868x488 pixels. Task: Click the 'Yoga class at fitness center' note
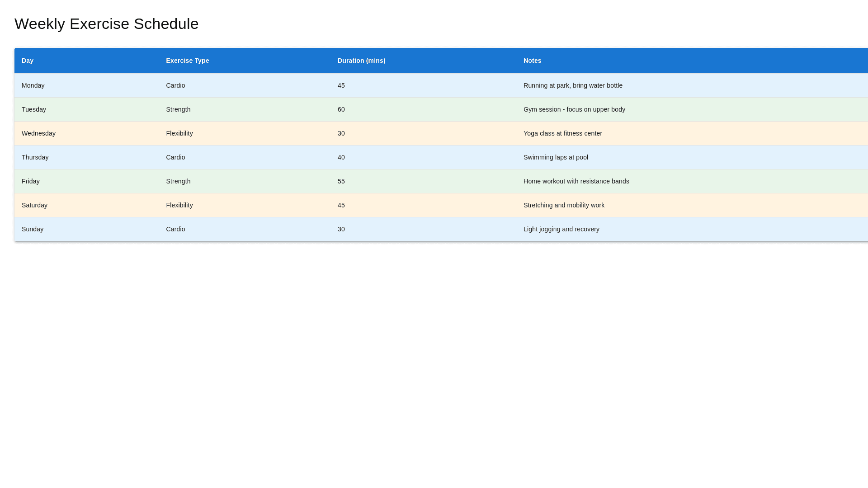(562, 133)
